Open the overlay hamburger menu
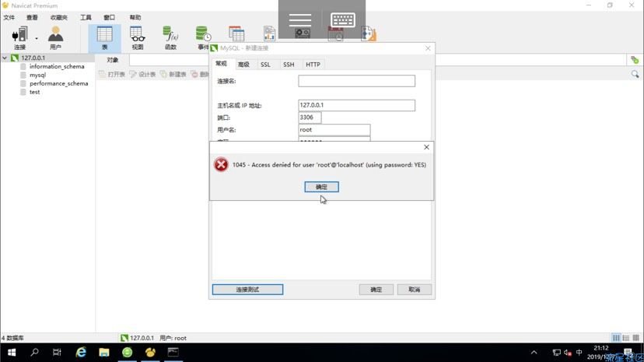The image size is (644, 362). (299, 19)
